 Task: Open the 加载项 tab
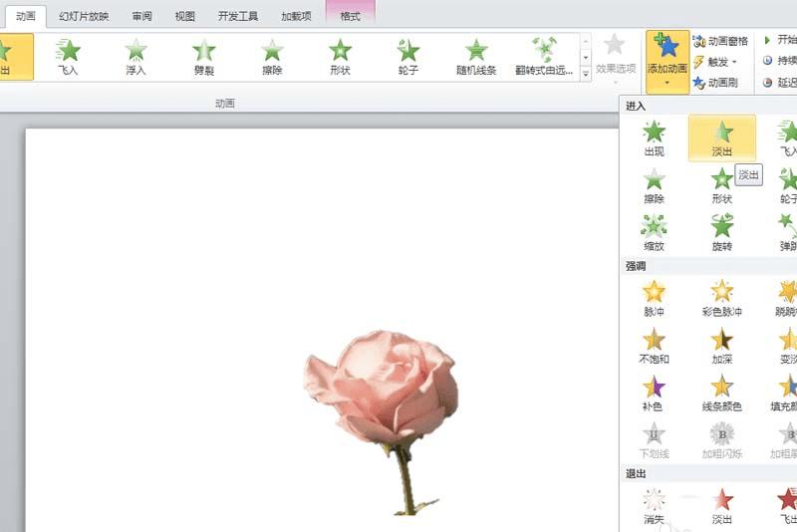point(296,16)
